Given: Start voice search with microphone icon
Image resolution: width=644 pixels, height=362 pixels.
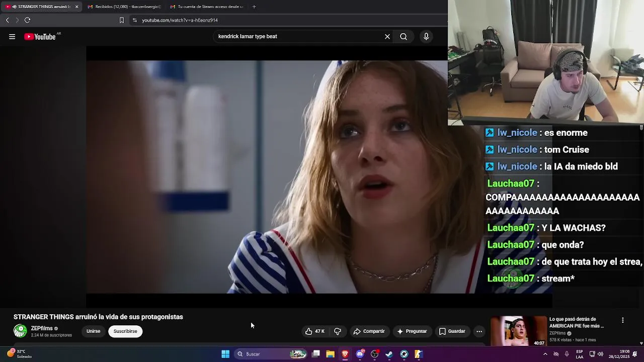Looking at the screenshot, I should pyautogui.click(x=426, y=37).
